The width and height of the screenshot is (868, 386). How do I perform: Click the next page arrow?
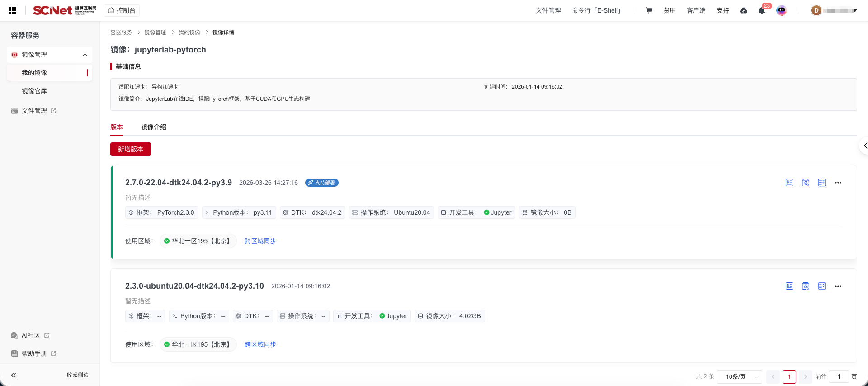[x=805, y=377]
